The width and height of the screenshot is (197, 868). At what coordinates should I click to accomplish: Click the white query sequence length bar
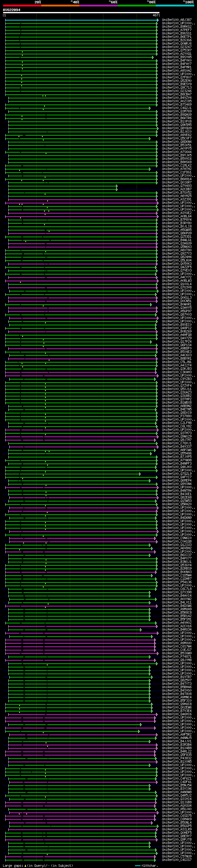click(81, 12)
